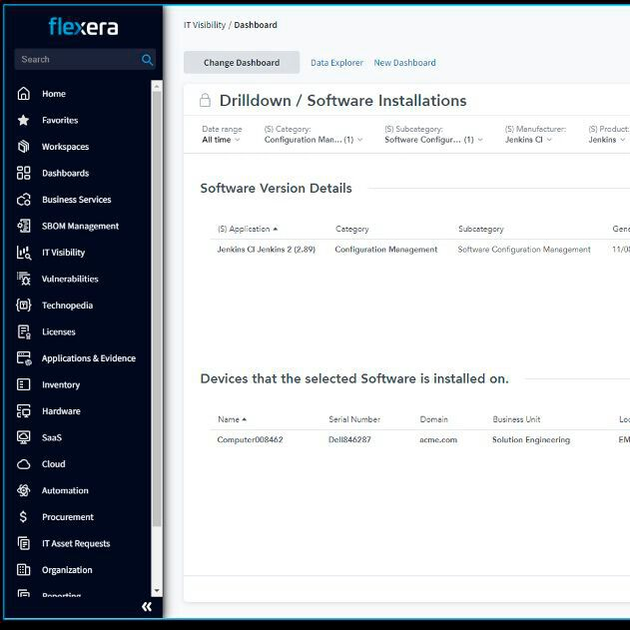Sort by the Application column header
This screenshot has width=630, height=630.
(248, 229)
